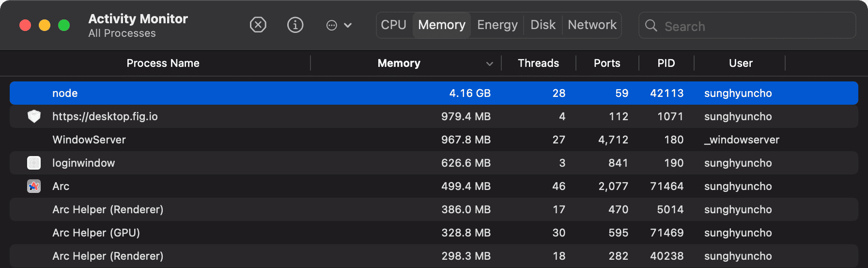Click the stop process X icon
This screenshot has height=268, width=868.
point(258,25)
